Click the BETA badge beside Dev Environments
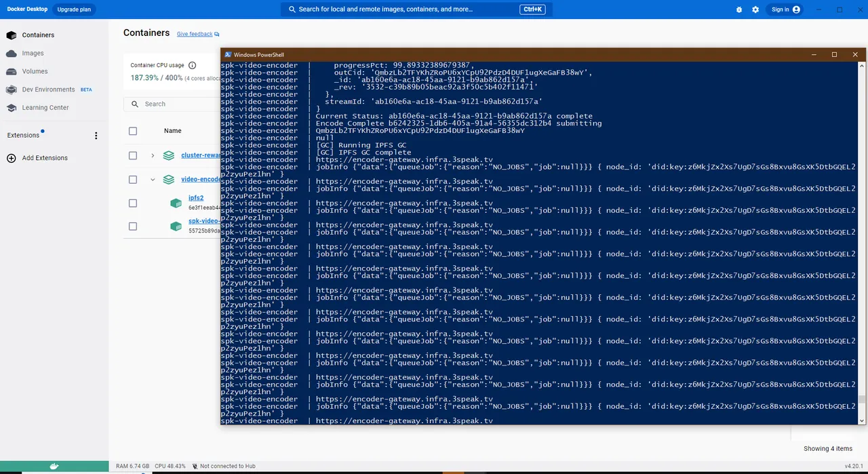Image resolution: width=868 pixels, height=474 pixels. [x=86, y=90]
